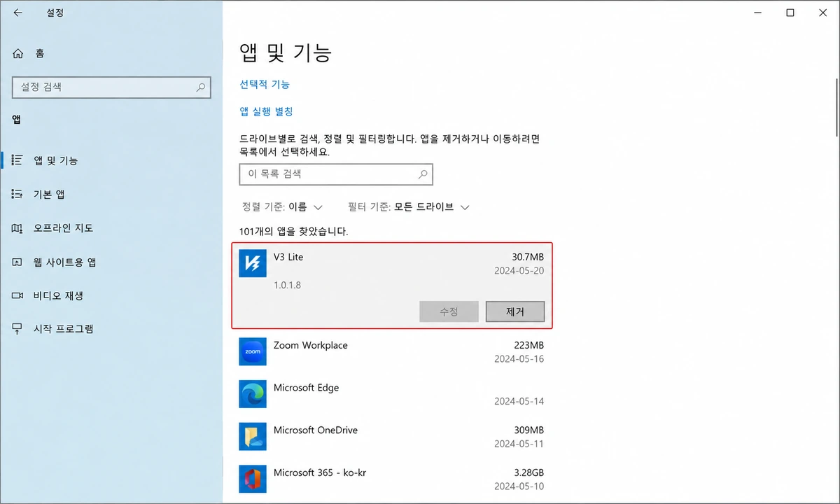Click into the 이 목록 검색 field

coord(336,174)
